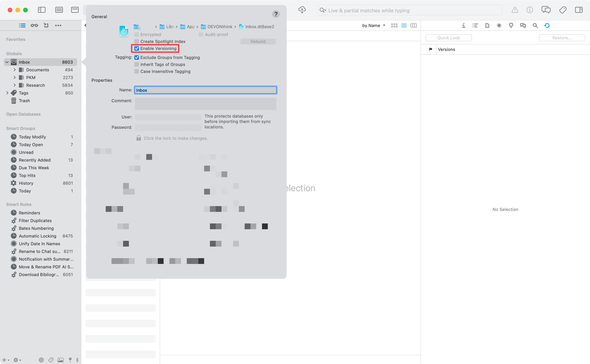
Task: Click the image thumbnail icon in the bottom bar
Action: tap(60, 360)
